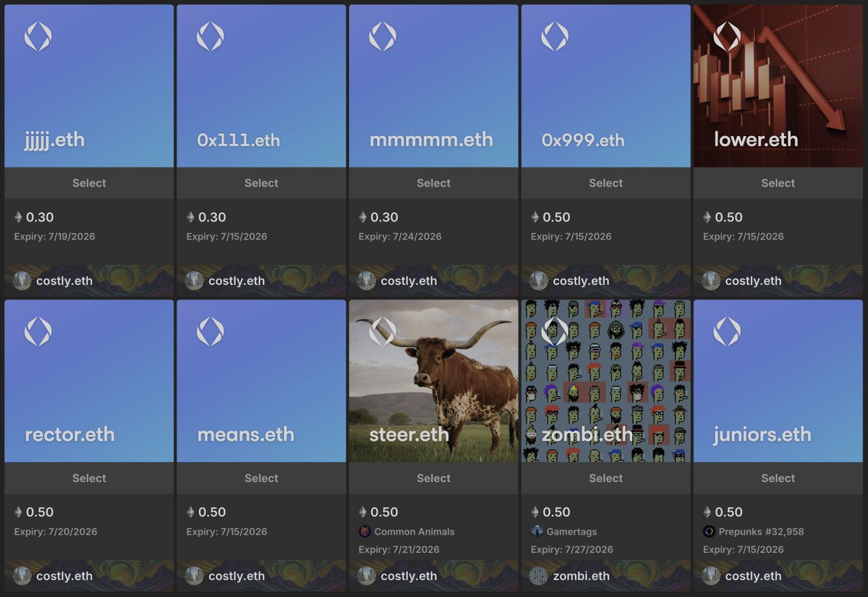
Task: Click costly.eth avatar under 0x111.eth
Action: coord(195,281)
